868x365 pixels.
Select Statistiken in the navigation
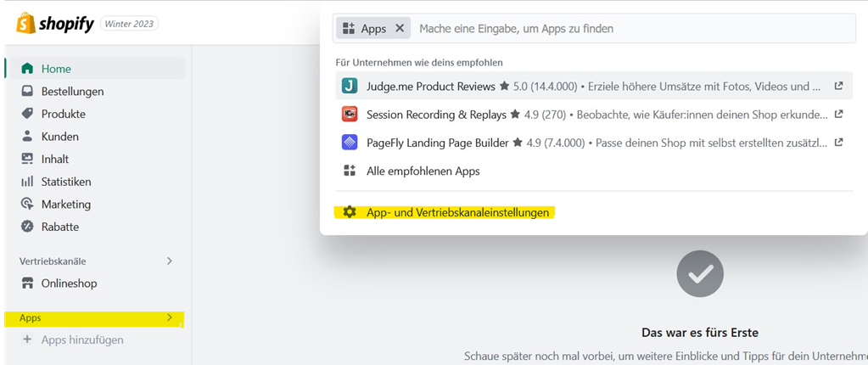tap(65, 182)
